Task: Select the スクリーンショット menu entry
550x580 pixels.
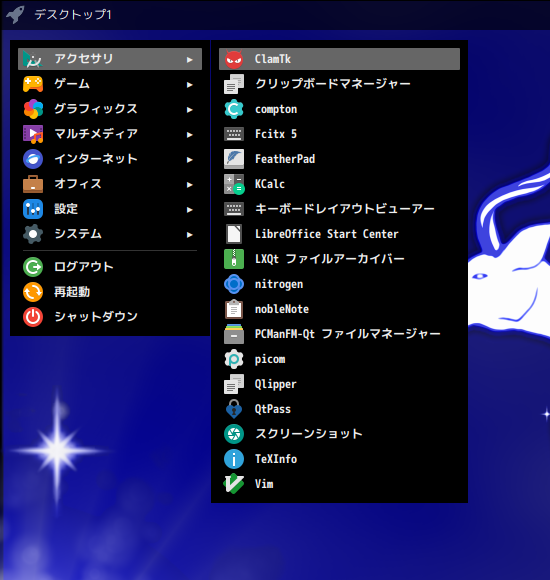Action: pyautogui.click(x=339, y=434)
